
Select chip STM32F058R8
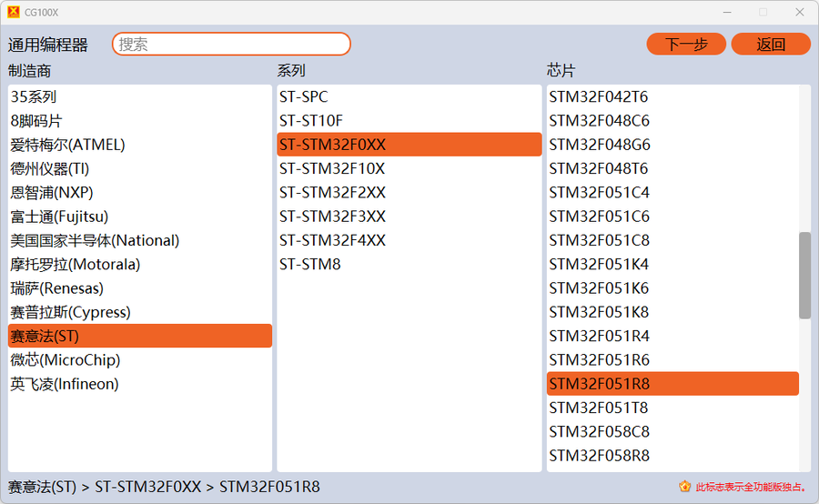click(x=599, y=456)
